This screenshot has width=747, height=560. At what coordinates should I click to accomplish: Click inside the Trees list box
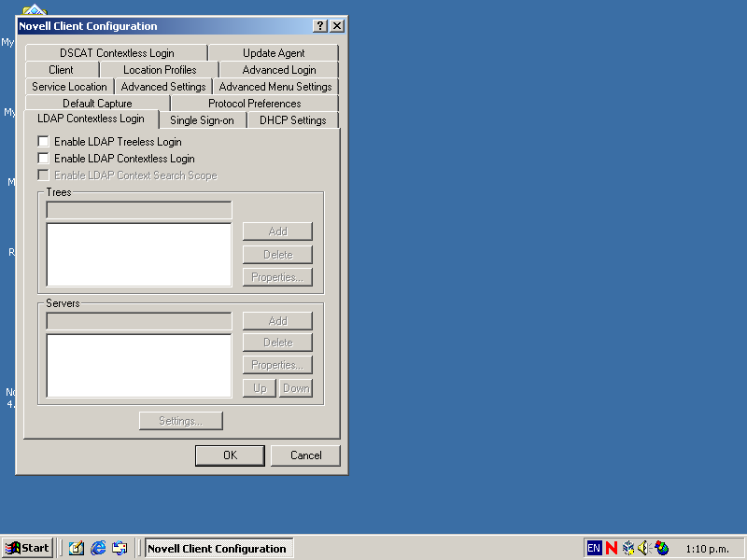[139, 255]
